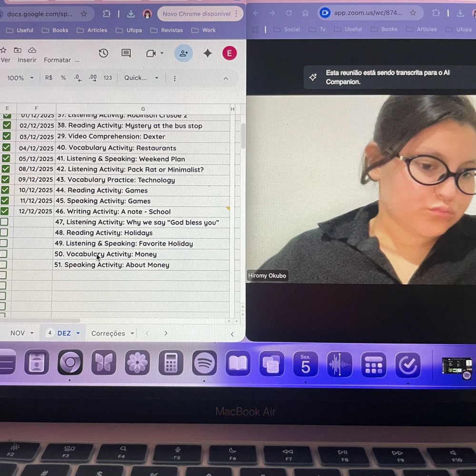Click Novo Chrome disponível update button
Viewport: 476px width, 476px height.
coord(196,14)
